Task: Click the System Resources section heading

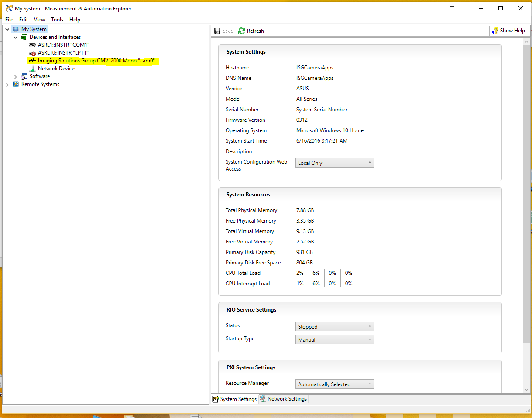Action: 248,195
